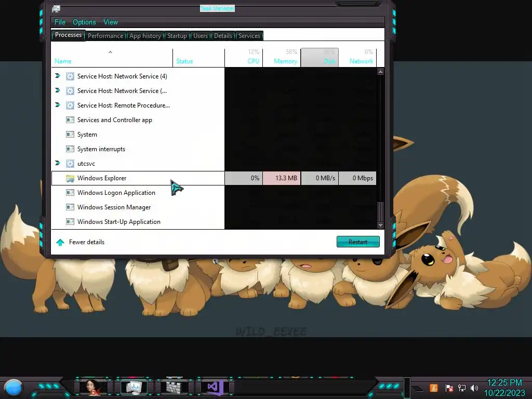Open the Action Center flag tray icon

click(449, 388)
